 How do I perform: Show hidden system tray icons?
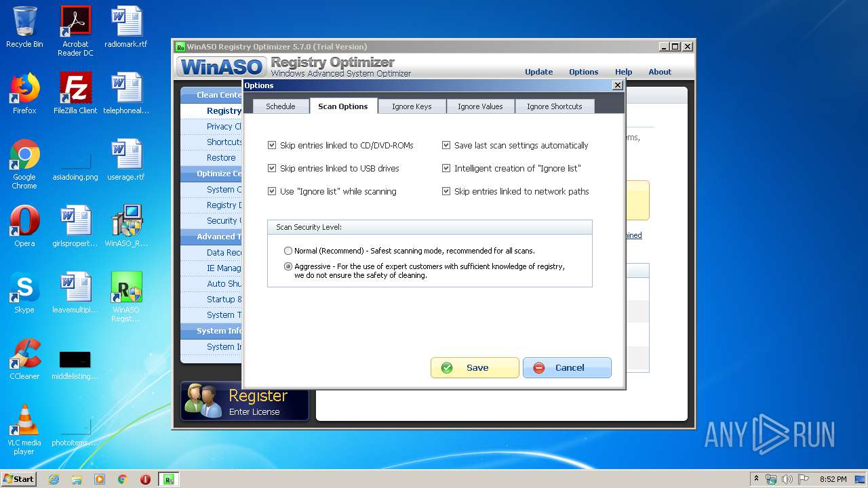pyautogui.click(x=756, y=479)
